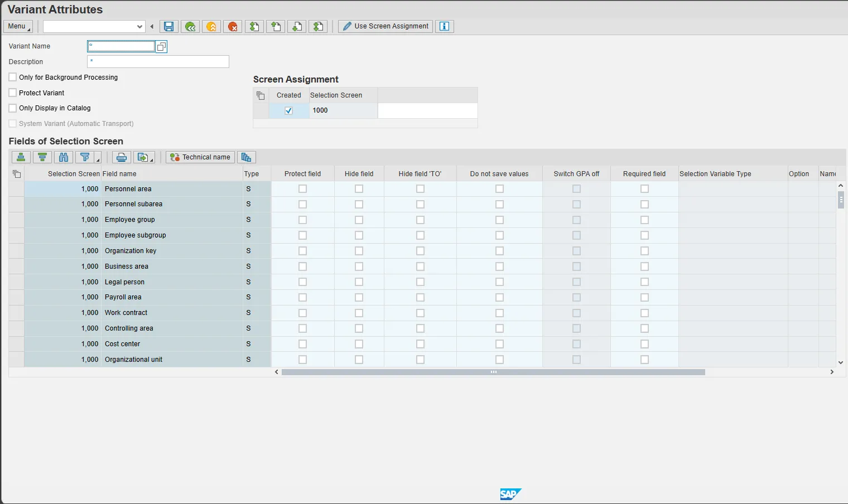Click Use Screen Assignment button

click(x=386, y=26)
